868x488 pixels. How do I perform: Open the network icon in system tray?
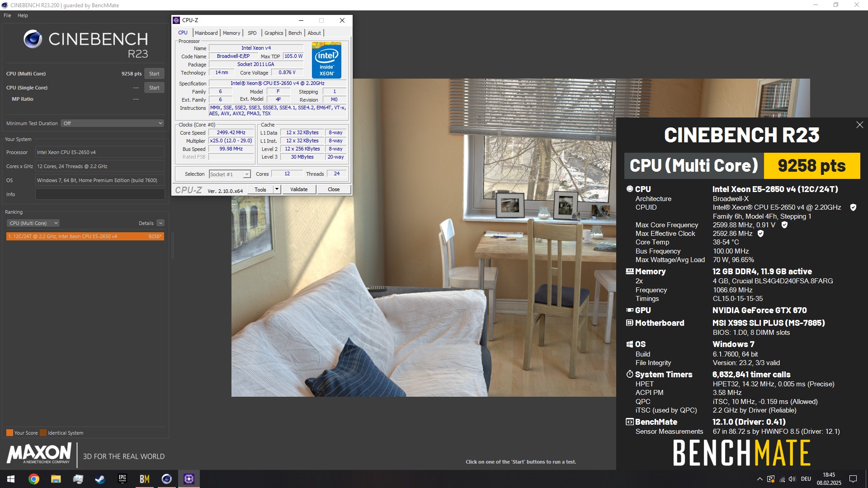(x=782, y=479)
